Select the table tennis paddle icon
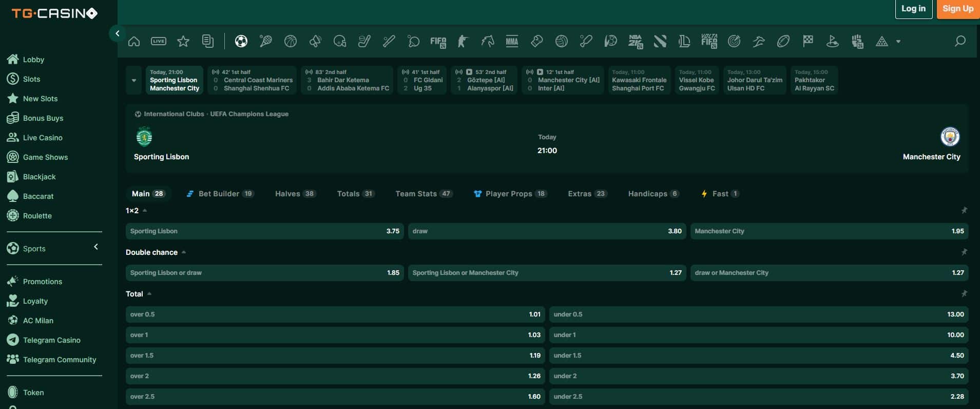 tap(414, 42)
